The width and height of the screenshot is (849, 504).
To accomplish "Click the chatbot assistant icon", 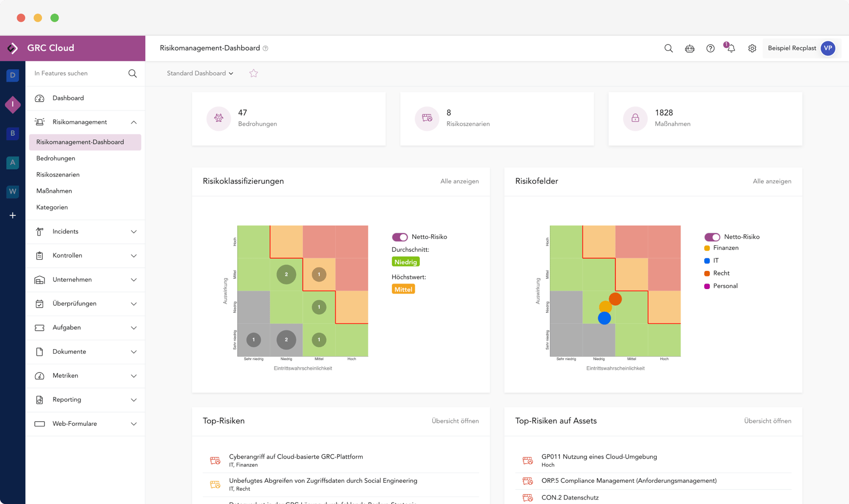I will pos(690,48).
